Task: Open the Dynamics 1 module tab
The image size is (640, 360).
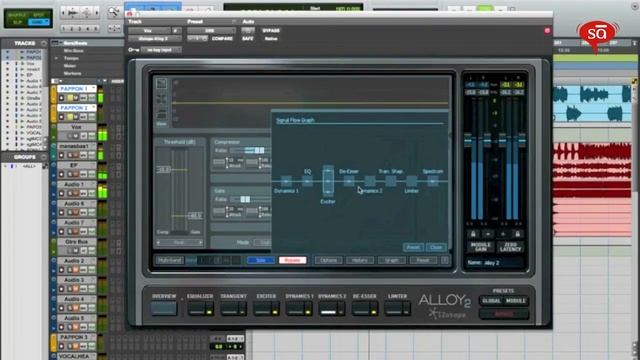Action: (x=296, y=308)
